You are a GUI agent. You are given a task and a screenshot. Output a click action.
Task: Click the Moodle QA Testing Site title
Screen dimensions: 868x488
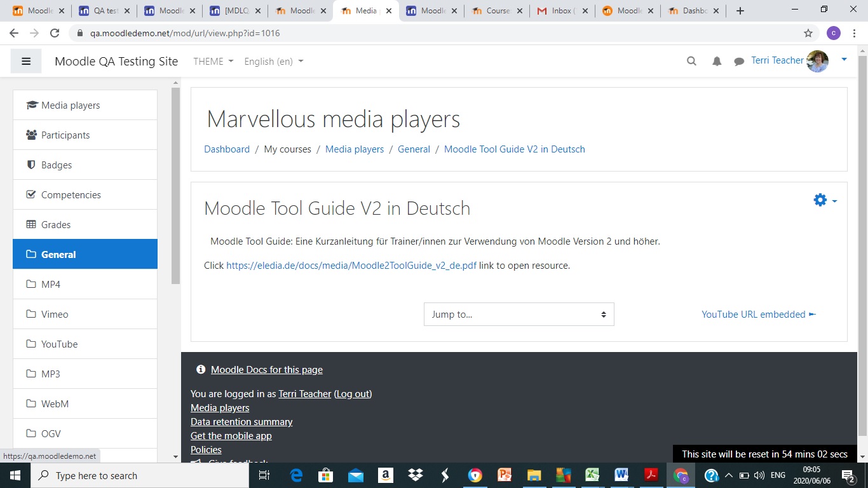(x=116, y=61)
